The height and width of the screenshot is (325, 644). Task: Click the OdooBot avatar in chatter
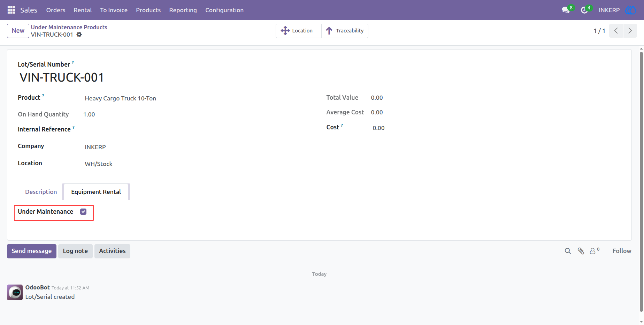pos(15,292)
